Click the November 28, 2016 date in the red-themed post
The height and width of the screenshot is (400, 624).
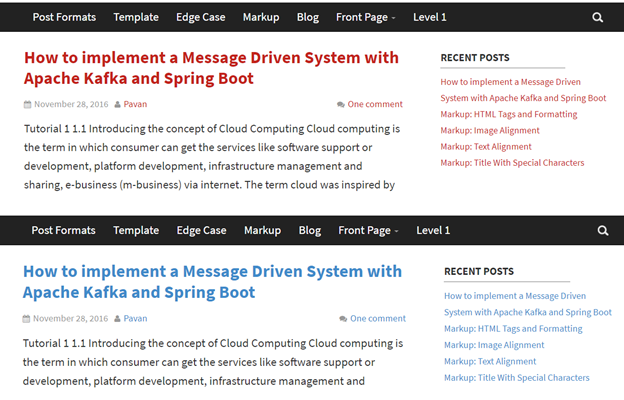pyautogui.click(x=71, y=104)
